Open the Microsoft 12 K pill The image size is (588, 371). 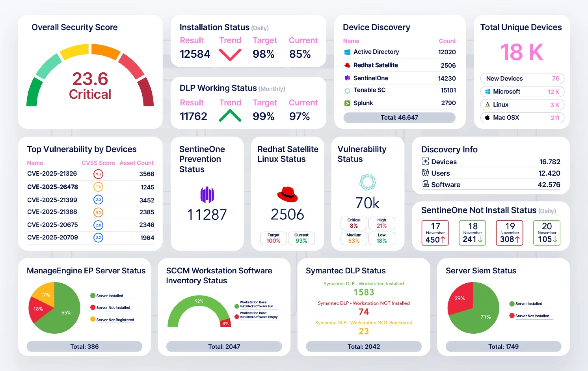522,92
